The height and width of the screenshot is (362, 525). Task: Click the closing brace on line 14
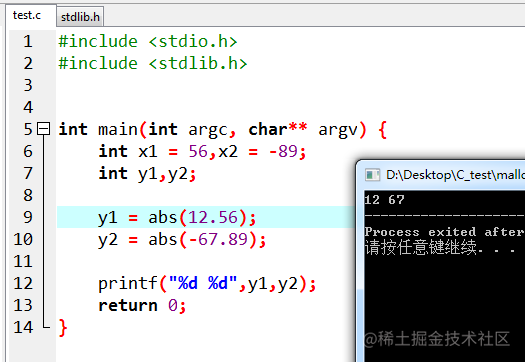63,328
